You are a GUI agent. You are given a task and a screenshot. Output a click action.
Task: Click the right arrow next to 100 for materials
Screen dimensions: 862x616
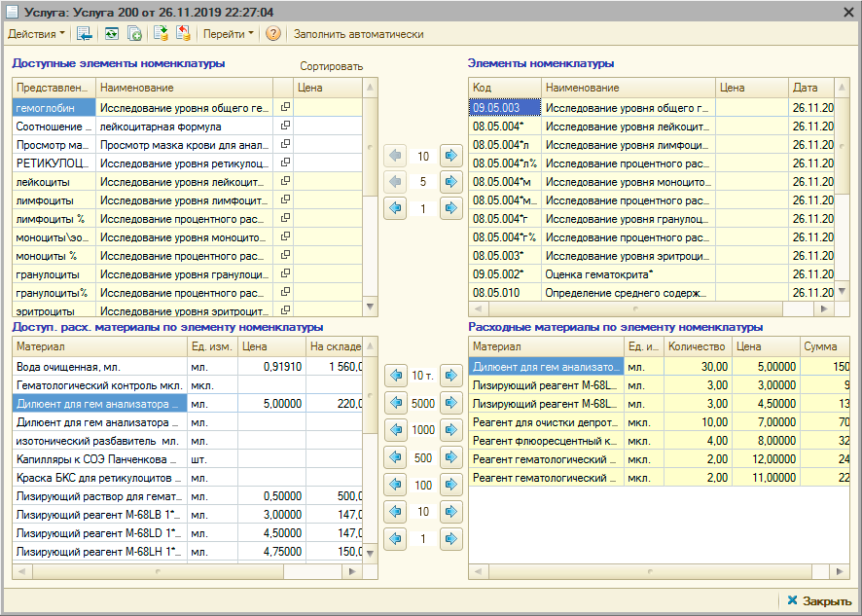449,485
